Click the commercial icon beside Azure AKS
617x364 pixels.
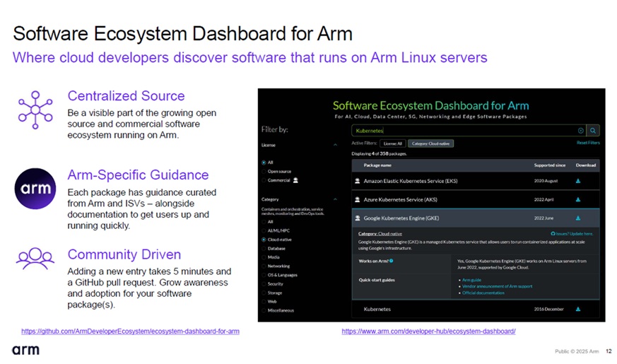click(358, 199)
